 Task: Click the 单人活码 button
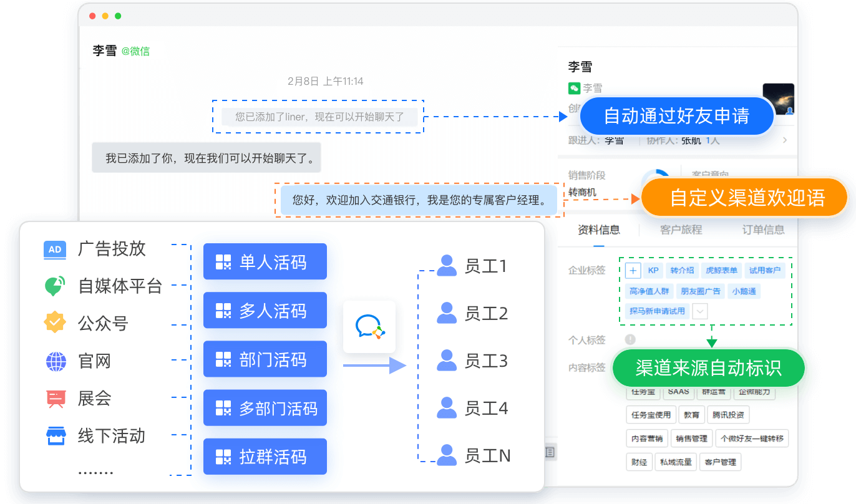265,261
